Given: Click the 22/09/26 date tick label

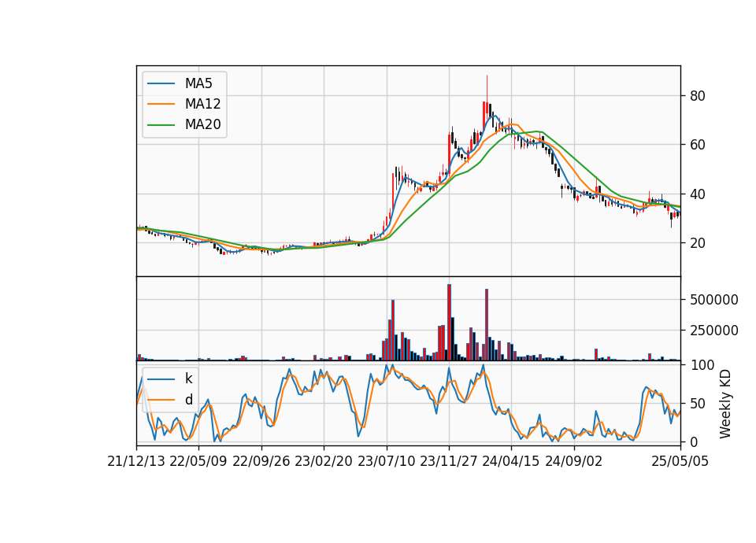Looking at the screenshot, I should tap(261, 461).
